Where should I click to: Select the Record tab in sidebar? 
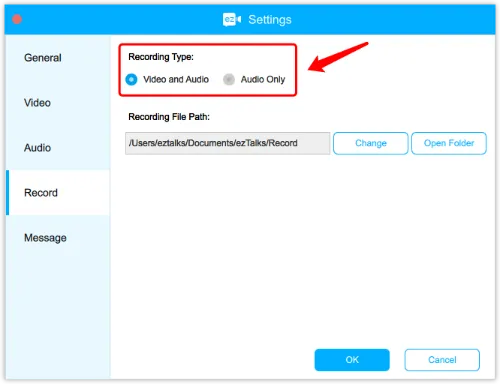(58, 193)
